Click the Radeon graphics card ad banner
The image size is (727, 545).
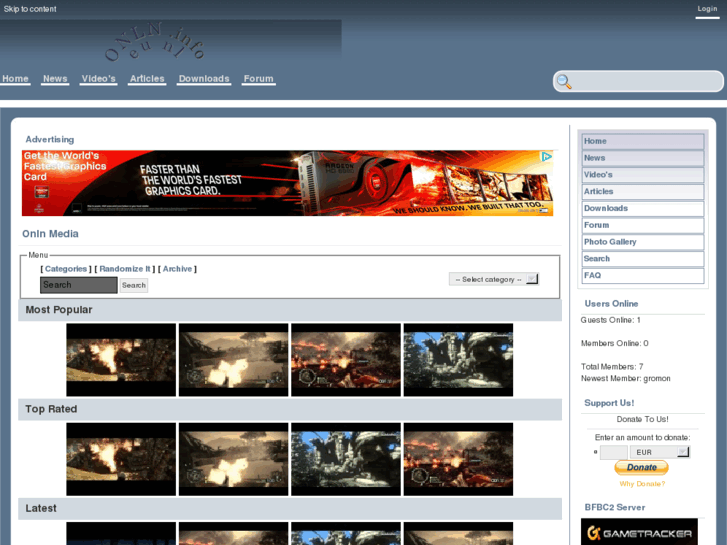pos(287,183)
